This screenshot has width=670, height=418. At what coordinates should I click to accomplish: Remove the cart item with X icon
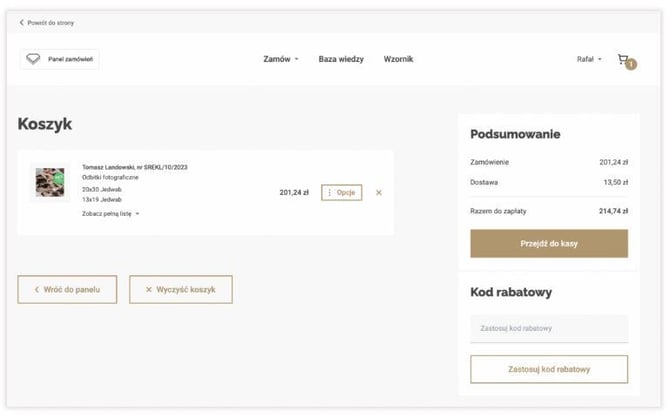[x=379, y=193]
